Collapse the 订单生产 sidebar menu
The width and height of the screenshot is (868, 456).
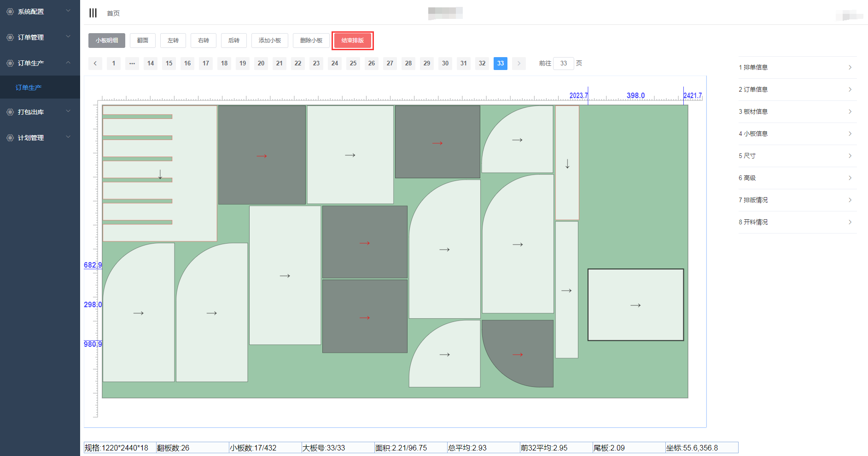tap(40, 63)
